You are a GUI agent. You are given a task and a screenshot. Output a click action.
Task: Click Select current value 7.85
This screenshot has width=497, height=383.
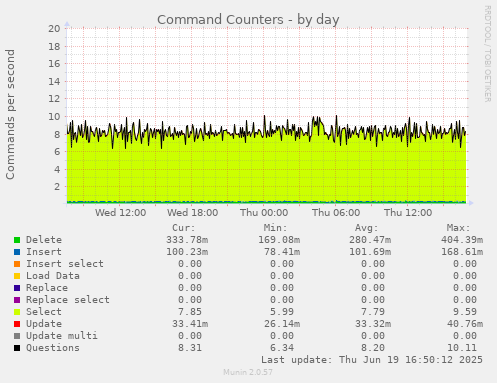coord(190,312)
